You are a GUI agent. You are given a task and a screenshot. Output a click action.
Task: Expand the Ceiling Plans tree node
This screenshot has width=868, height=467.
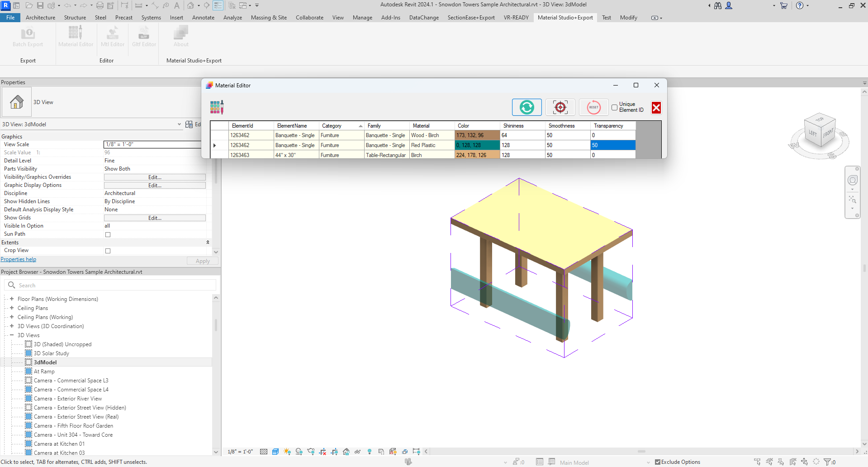coord(12,308)
